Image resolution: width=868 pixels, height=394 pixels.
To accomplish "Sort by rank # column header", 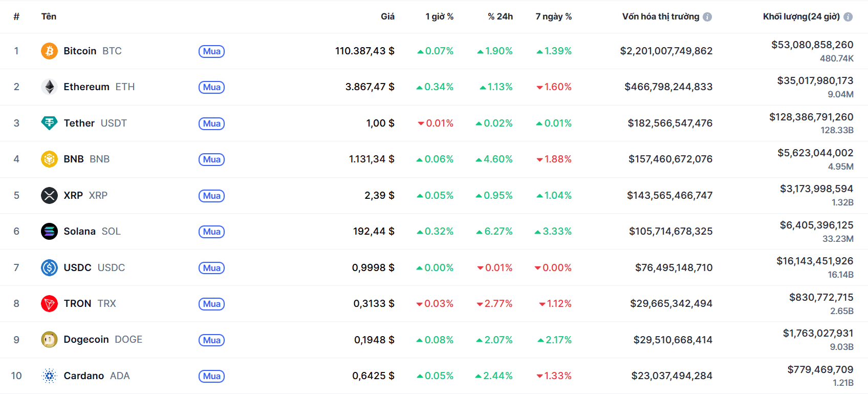I will coord(16,17).
